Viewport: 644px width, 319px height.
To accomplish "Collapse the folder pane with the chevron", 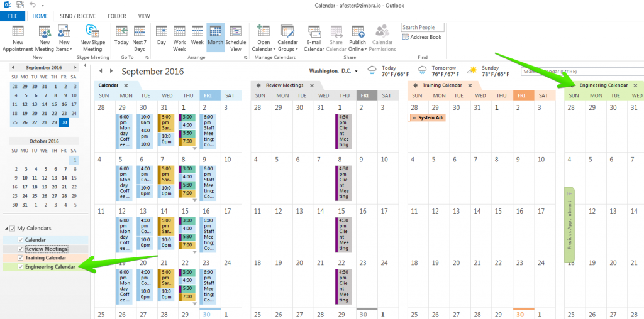I will [85, 65].
